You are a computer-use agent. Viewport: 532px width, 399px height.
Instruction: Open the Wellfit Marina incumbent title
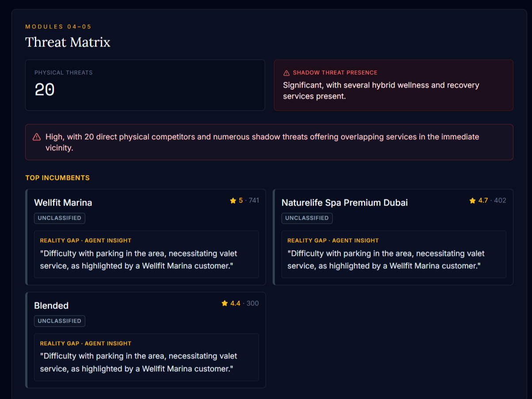coord(63,203)
